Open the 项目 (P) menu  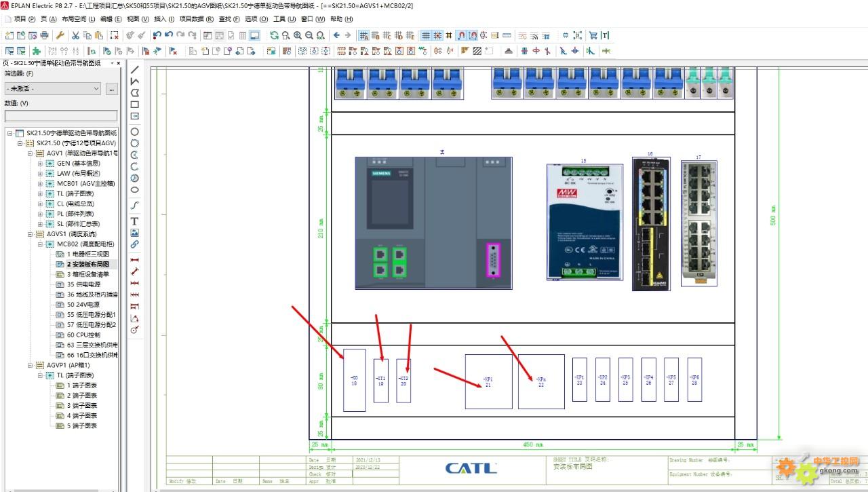click(x=24, y=19)
